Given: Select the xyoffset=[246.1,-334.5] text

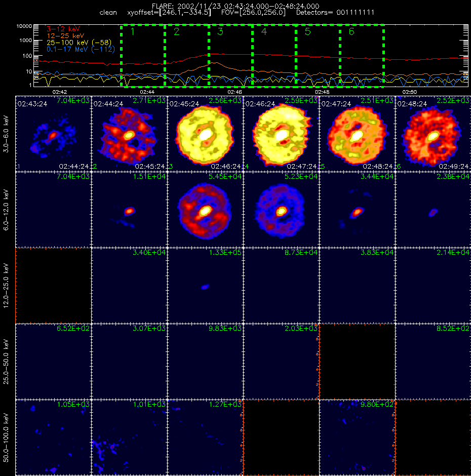Looking at the screenshot, I should [x=169, y=13].
